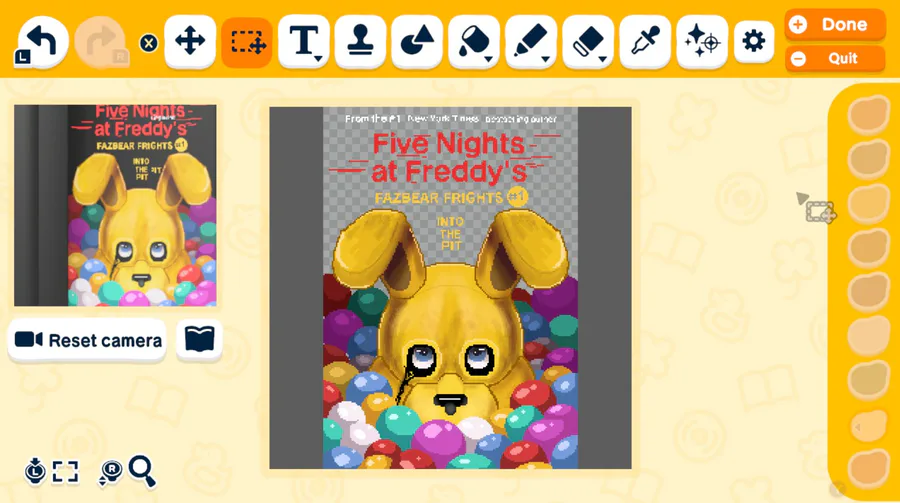Select the Eyedropper color picker tool
This screenshot has height=503, width=900.
pyautogui.click(x=645, y=41)
